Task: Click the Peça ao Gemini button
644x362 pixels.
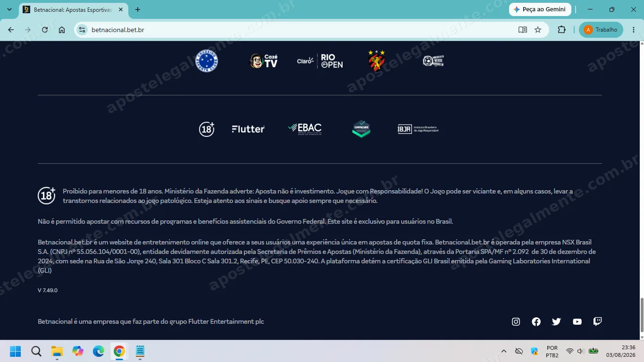Action: click(x=540, y=9)
